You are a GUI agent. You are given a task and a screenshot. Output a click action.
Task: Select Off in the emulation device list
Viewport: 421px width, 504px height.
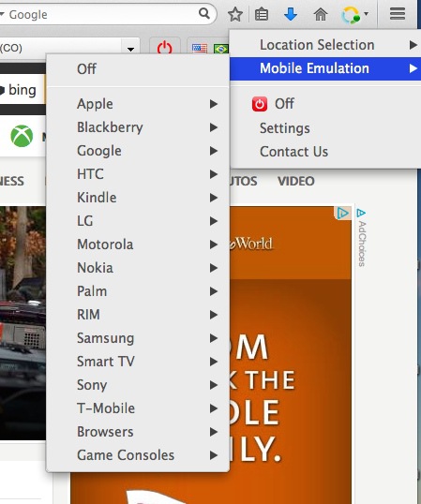138,68
